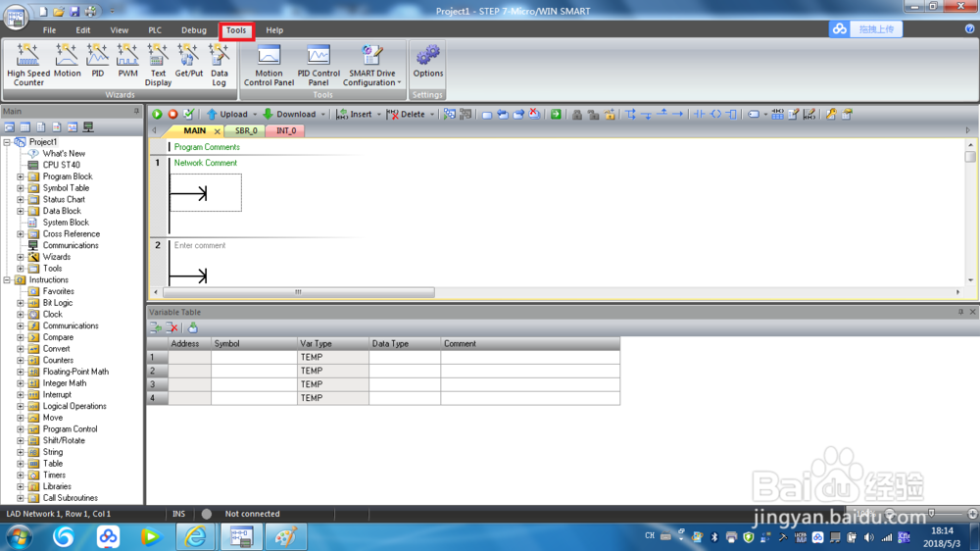Close the MAIN tab

(x=217, y=131)
